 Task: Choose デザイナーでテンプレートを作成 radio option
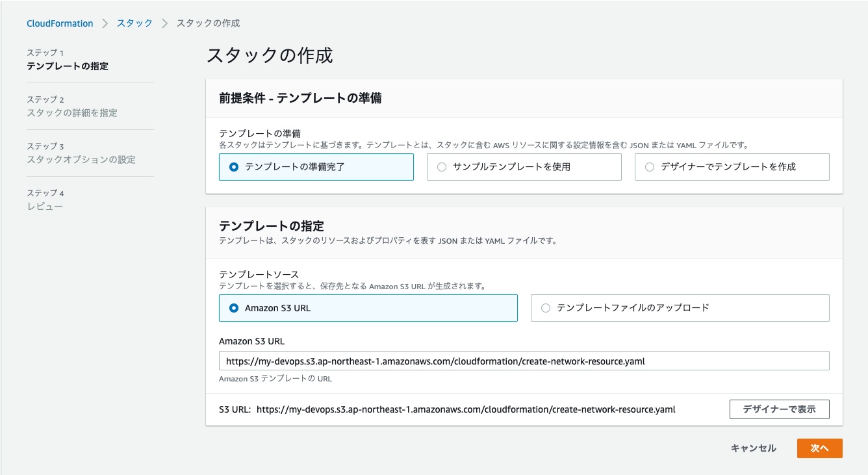732,167
